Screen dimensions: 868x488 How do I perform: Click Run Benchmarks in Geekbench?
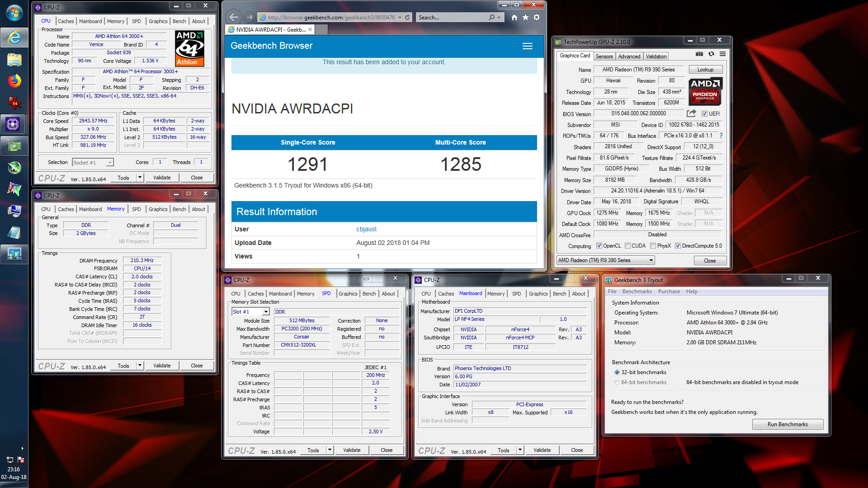(x=788, y=424)
